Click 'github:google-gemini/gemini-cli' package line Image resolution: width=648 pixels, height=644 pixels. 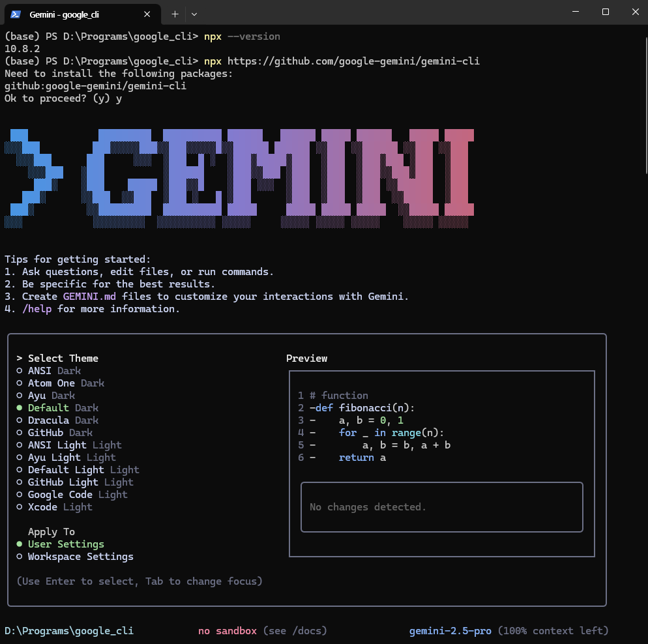(x=95, y=86)
